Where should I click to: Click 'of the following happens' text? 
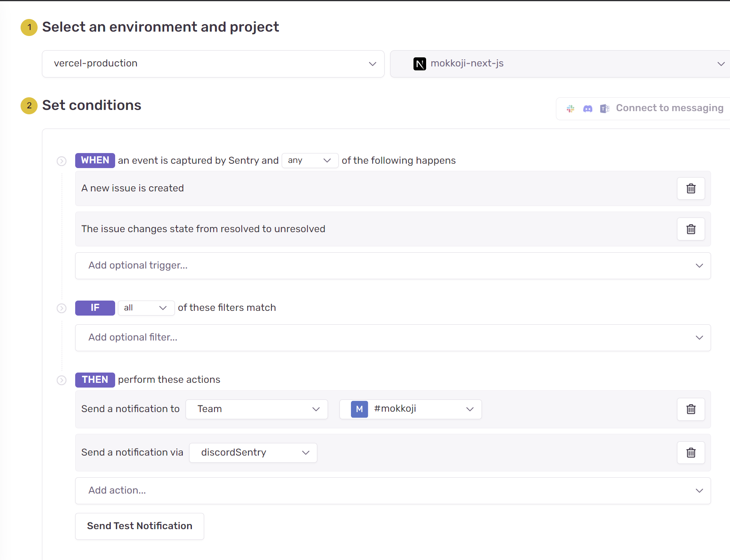point(399,161)
